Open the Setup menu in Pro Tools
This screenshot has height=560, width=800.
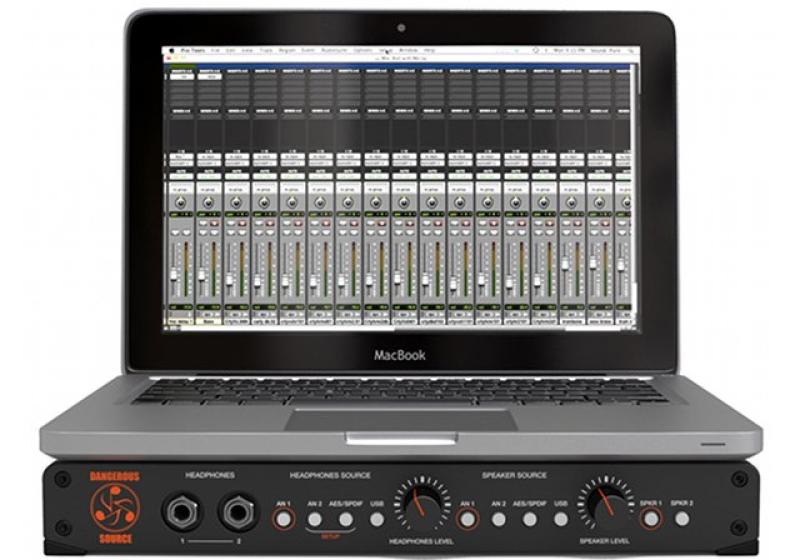click(386, 50)
